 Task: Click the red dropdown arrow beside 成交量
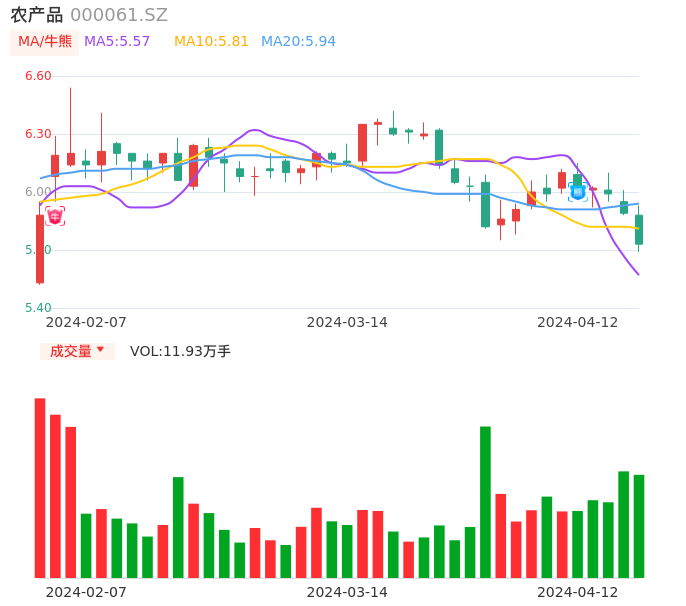point(100,350)
